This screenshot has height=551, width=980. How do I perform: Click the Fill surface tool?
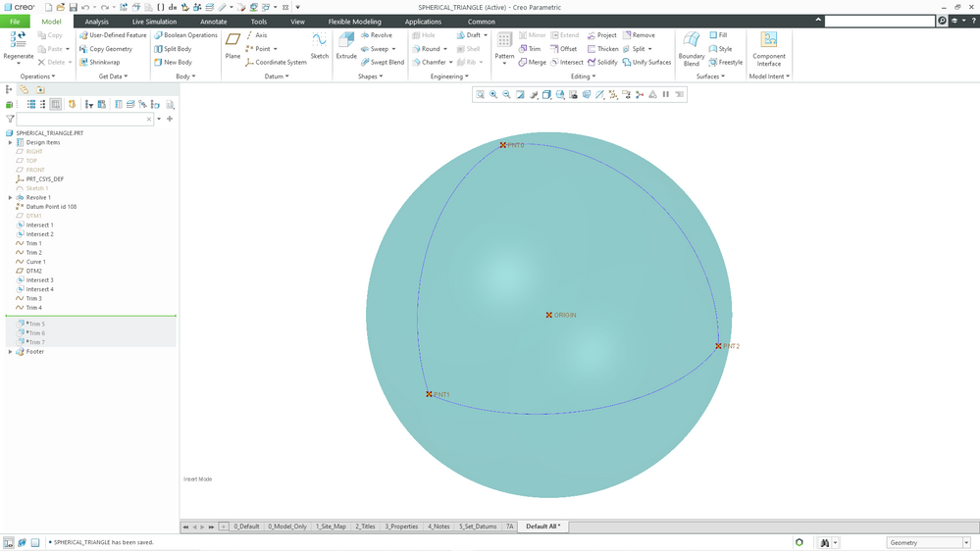coord(718,35)
